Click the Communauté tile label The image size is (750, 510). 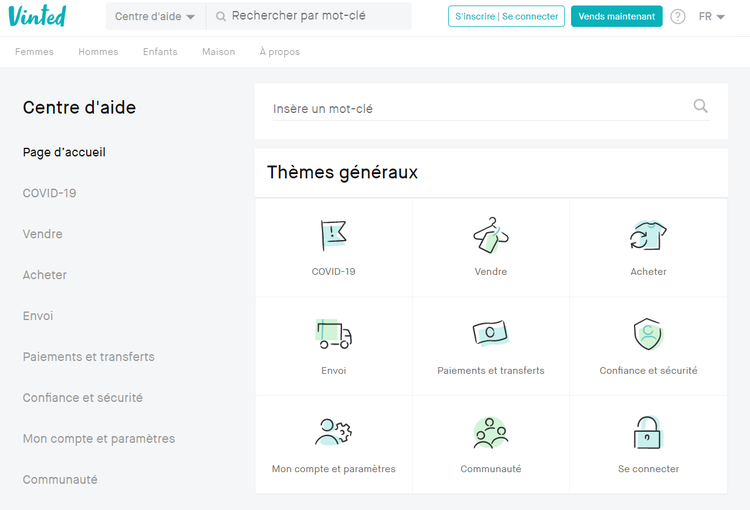pos(491,469)
